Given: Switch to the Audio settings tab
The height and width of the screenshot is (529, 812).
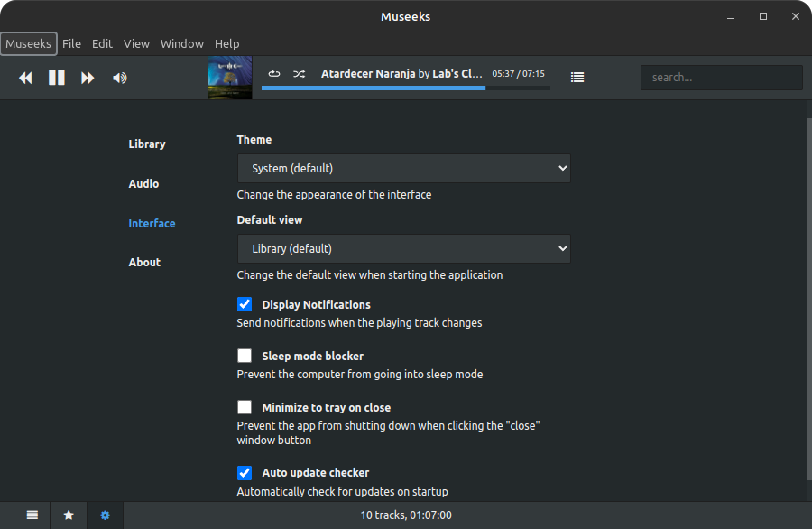Looking at the screenshot, I should [x=143, y=183].
